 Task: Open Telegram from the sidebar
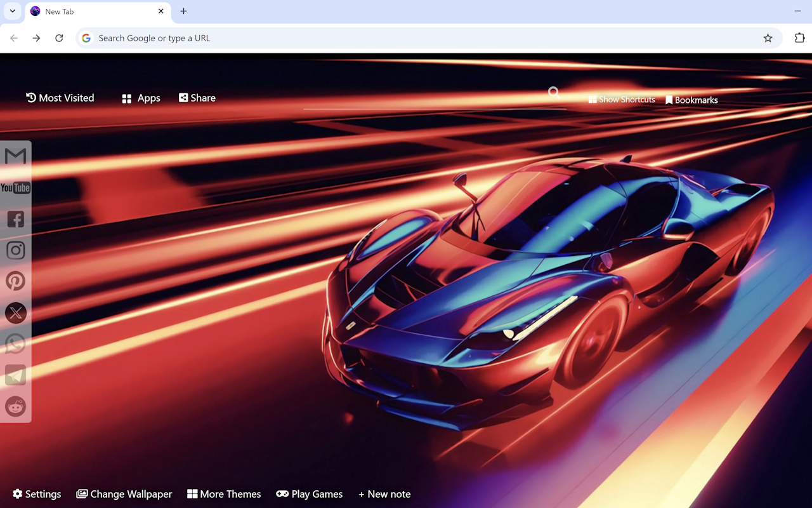[15, 375]
